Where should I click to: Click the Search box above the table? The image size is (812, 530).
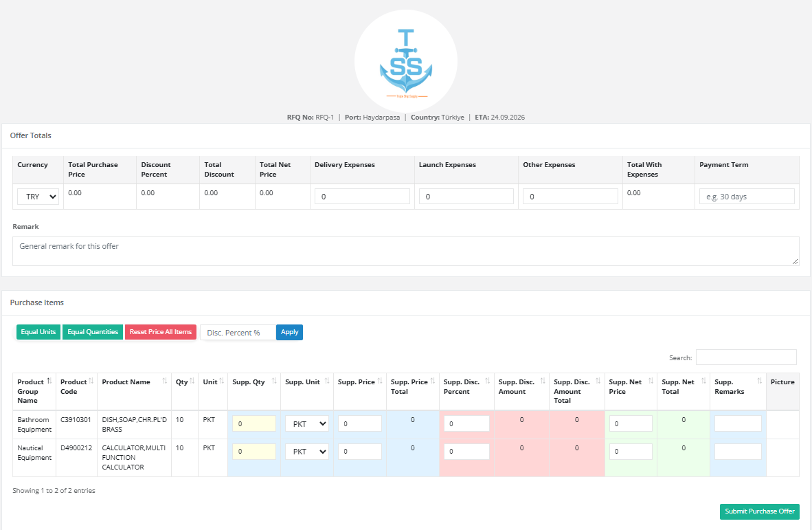(746, 357)
